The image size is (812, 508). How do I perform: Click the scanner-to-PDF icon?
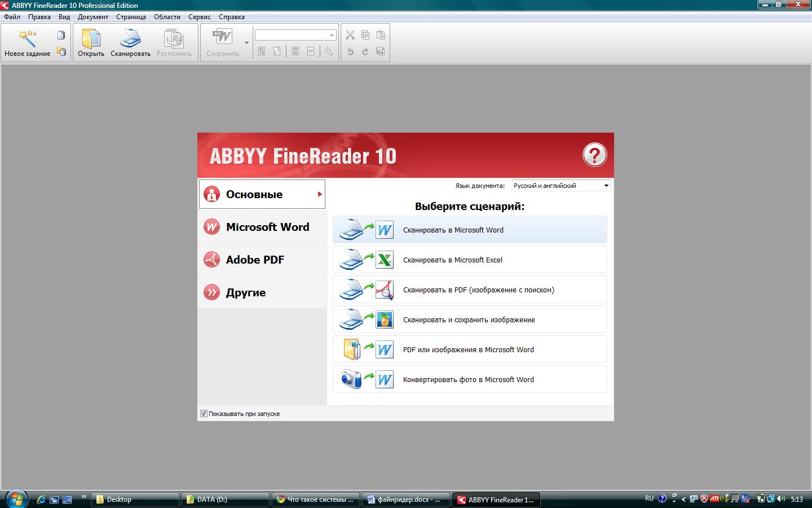click(367, 290)
